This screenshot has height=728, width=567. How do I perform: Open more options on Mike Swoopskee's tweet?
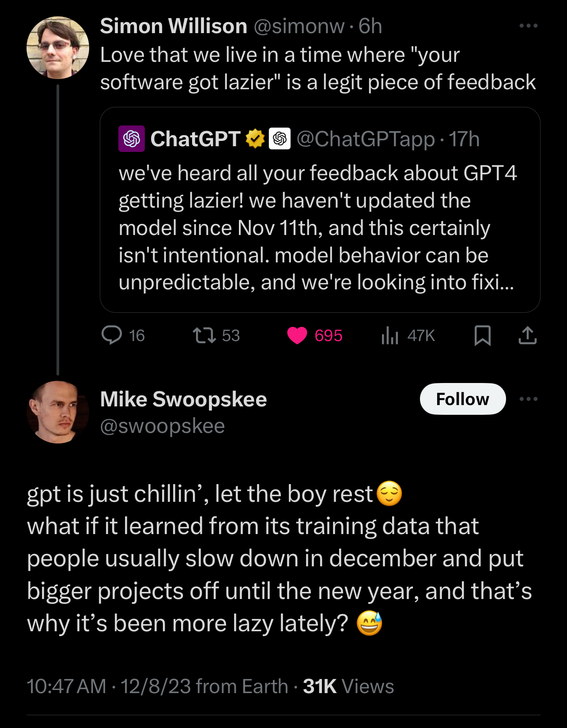coord(528,399)
